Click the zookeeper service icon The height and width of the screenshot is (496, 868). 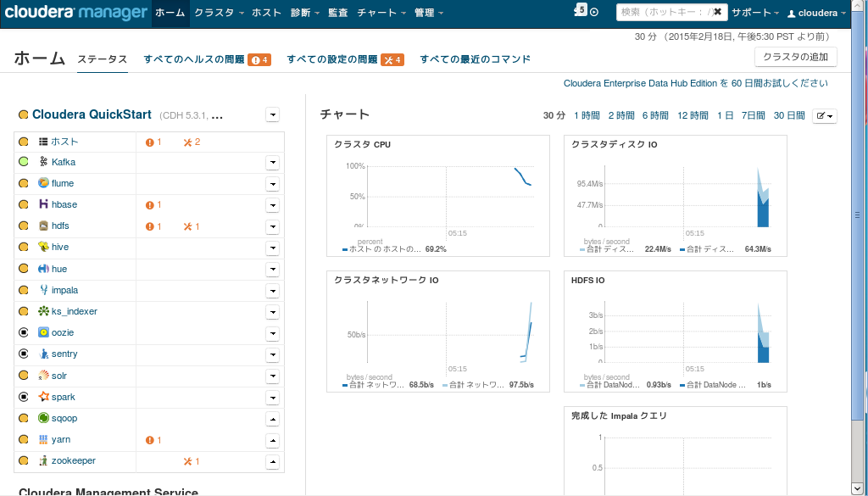point(44,460)
